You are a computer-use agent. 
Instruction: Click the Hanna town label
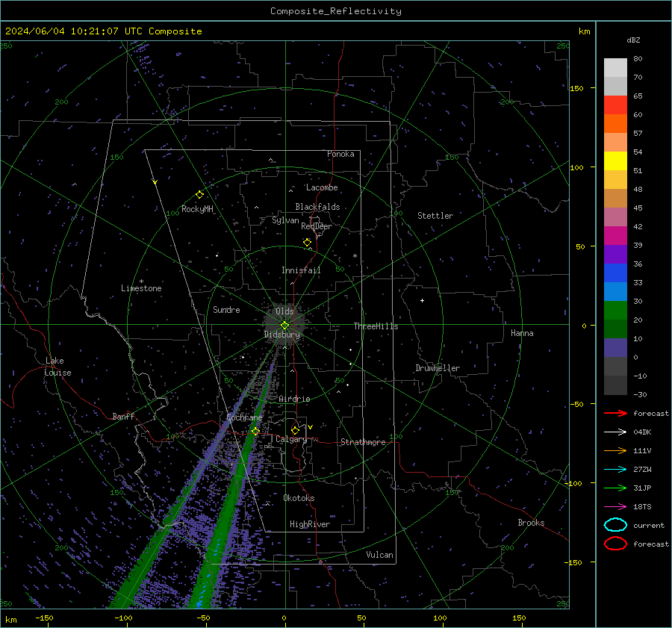[522, 333]
